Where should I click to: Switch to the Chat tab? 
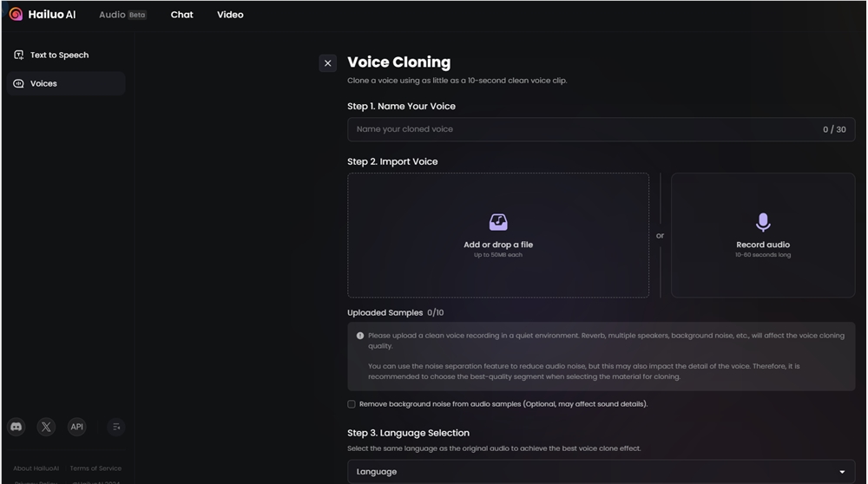click(181, 15)
